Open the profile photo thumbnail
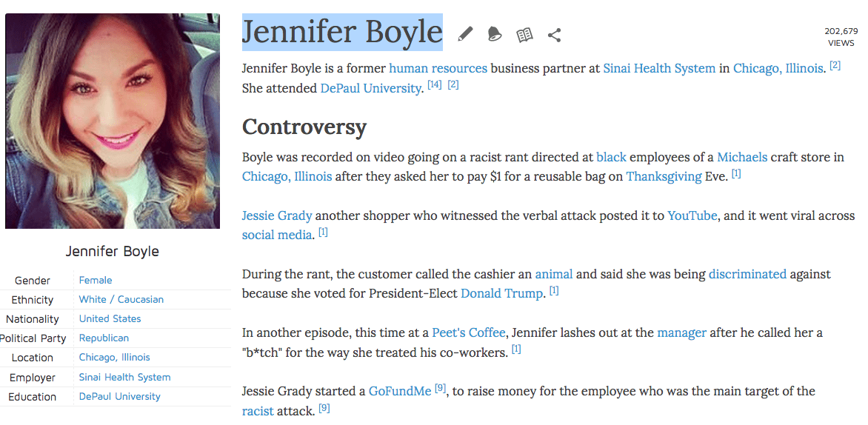Screen dimensions: 868x425 [x=113, y=121]
